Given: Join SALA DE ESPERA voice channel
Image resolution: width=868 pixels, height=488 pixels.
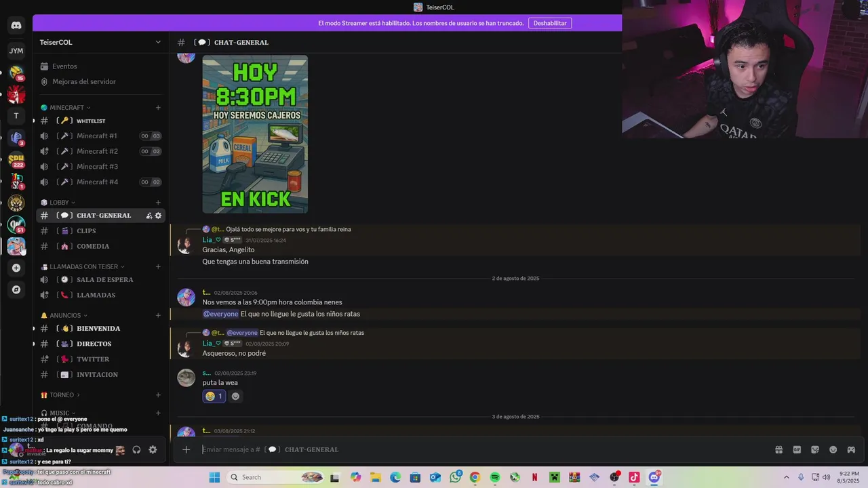Looking at the screenshot, I should coord(100,280).
